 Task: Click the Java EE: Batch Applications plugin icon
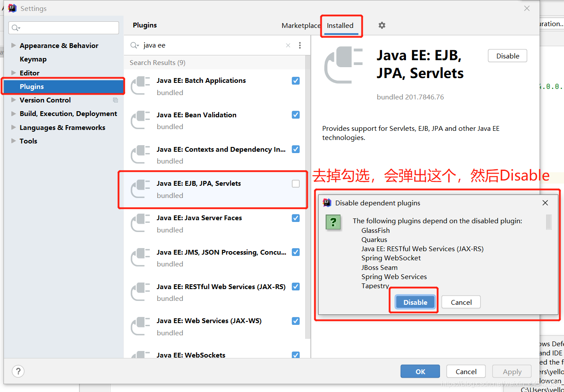point(141,86)
